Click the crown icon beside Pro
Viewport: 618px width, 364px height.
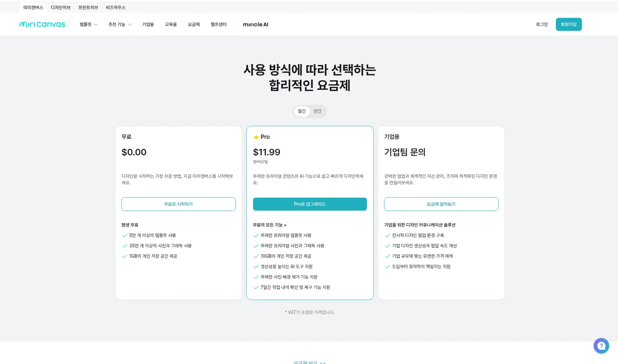tap(256, 137)
